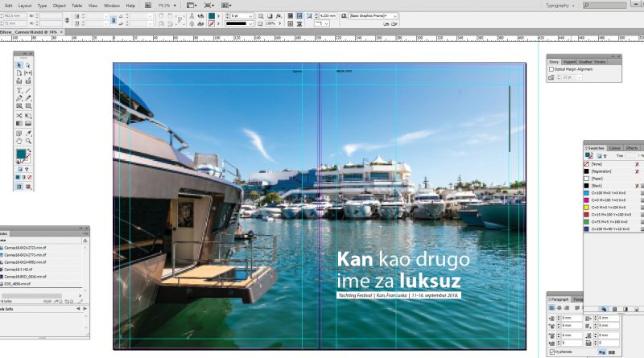Select the Pen tool
The width and height of the screenshot is (644, 358).
(19, 98)
